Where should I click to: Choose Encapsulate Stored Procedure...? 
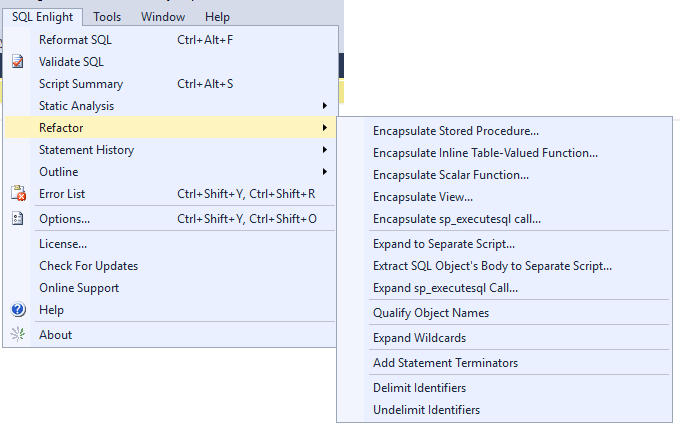[504, 131]
